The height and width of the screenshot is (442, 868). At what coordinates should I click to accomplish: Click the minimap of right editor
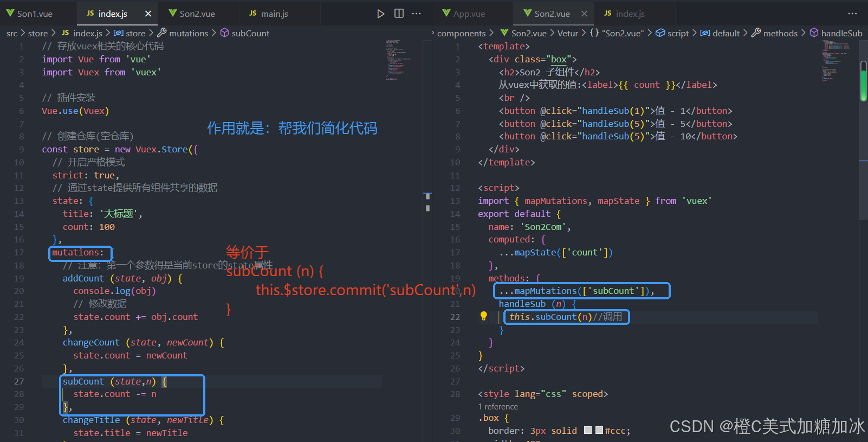[x=837, y=60]
